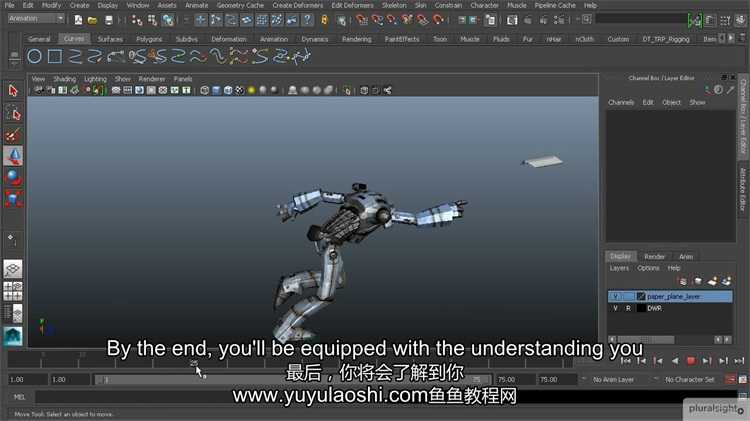Select the Lasso tool
Image resolution: width=750 pixels, height=421 pixels.
click(13, 113)
